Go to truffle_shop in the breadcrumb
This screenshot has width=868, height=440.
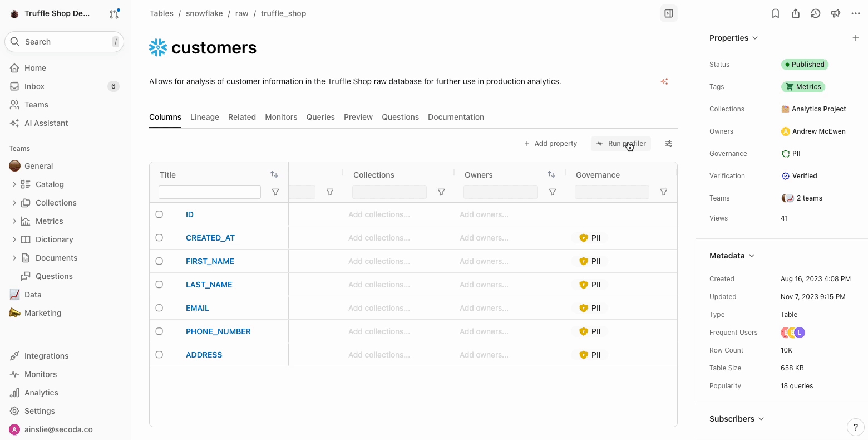283,13
